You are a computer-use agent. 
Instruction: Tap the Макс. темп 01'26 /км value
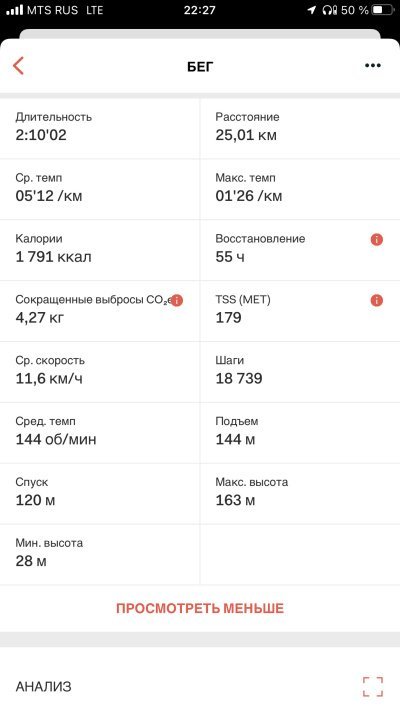249,196
